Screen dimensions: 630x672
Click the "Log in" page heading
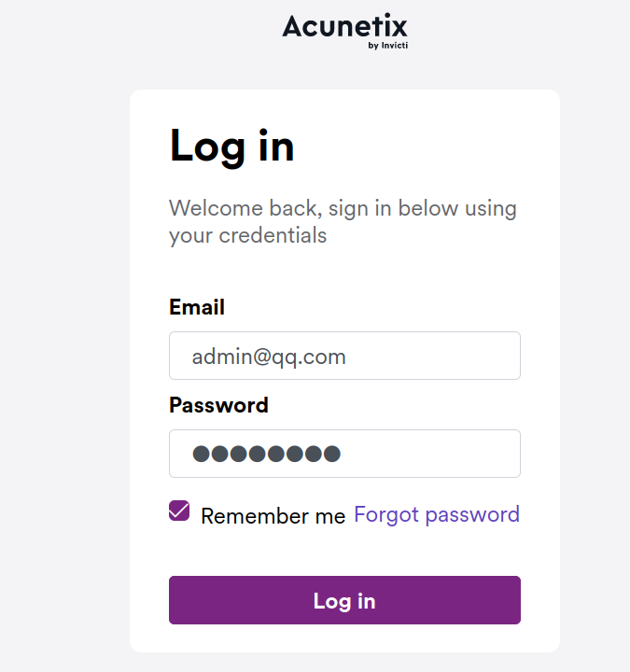point(231,146)
